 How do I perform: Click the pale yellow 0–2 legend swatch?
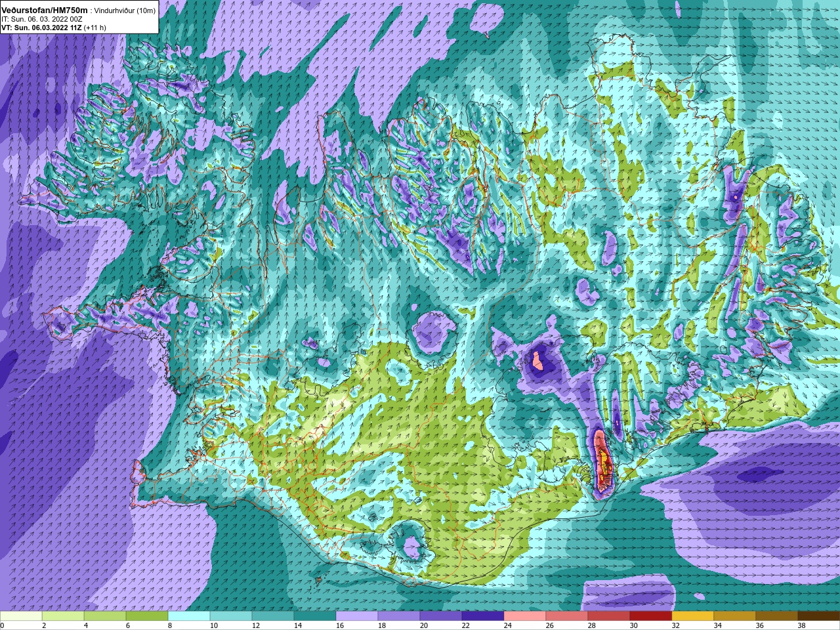tap(21, 617)
